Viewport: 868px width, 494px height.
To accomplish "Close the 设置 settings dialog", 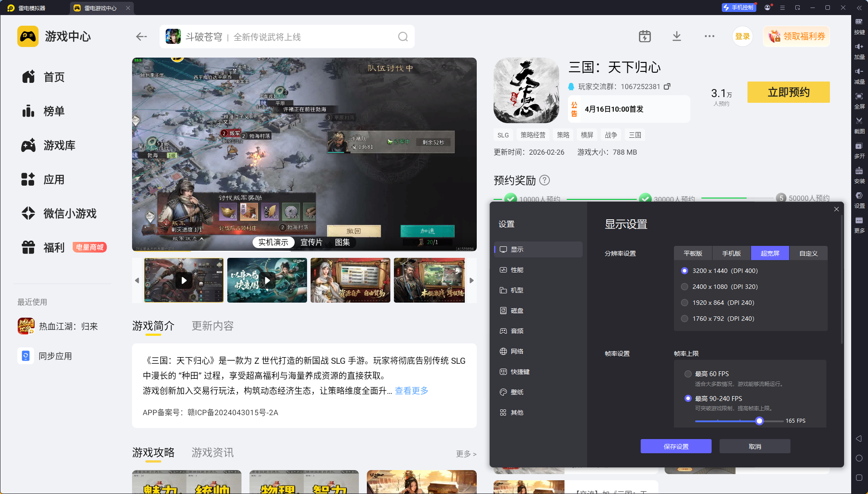I will coord(837,209).
